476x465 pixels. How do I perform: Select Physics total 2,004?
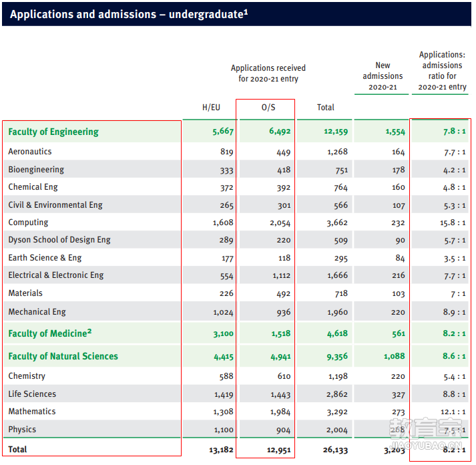[x=336, y=430]
